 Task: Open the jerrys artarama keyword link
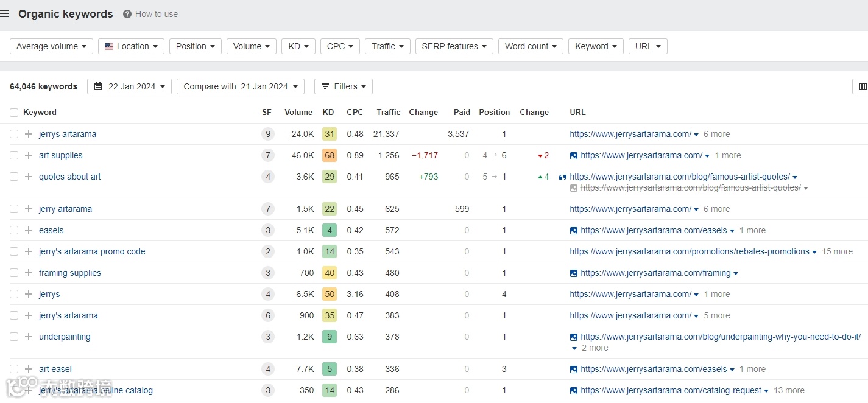click(x=68, y=134)
